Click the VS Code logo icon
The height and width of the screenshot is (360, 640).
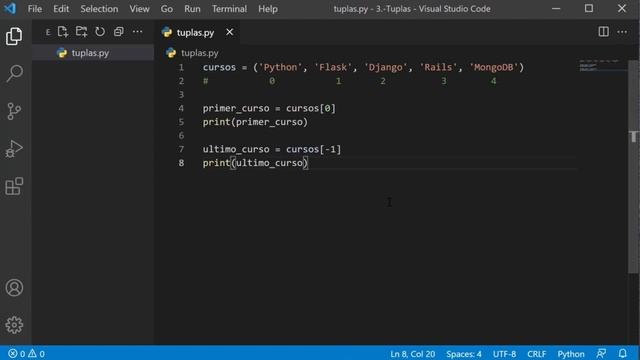[x=10, y=8]
